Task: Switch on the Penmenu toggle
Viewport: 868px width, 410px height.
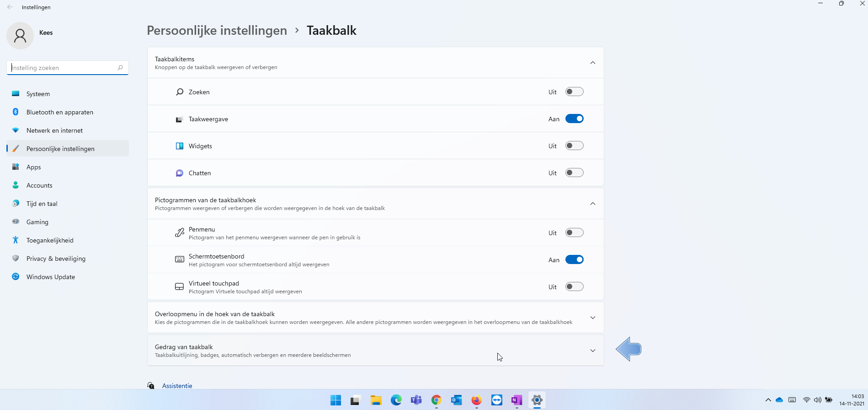Action: tap(575, 232)
